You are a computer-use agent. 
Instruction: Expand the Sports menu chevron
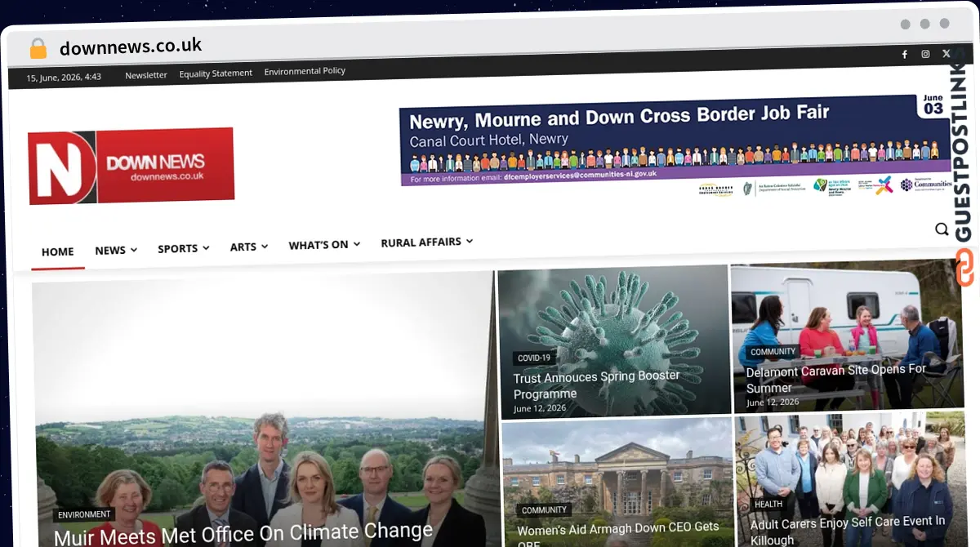coord(206,248)
